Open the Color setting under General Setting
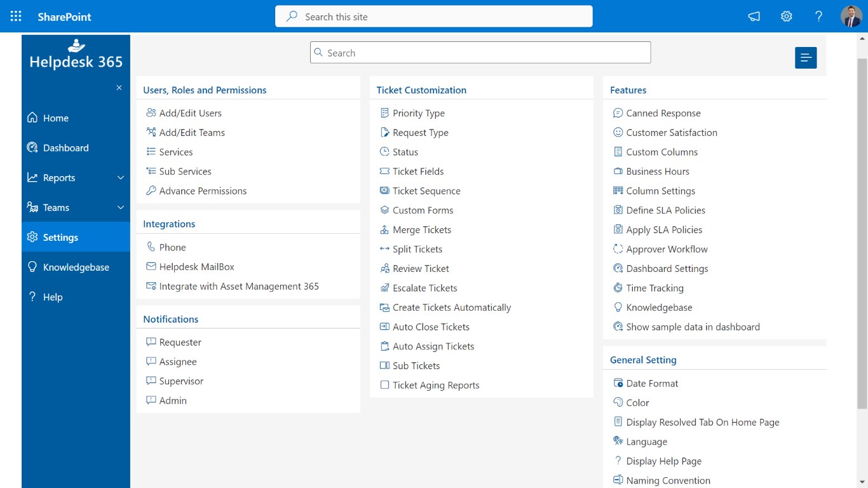 pos(637,403)
